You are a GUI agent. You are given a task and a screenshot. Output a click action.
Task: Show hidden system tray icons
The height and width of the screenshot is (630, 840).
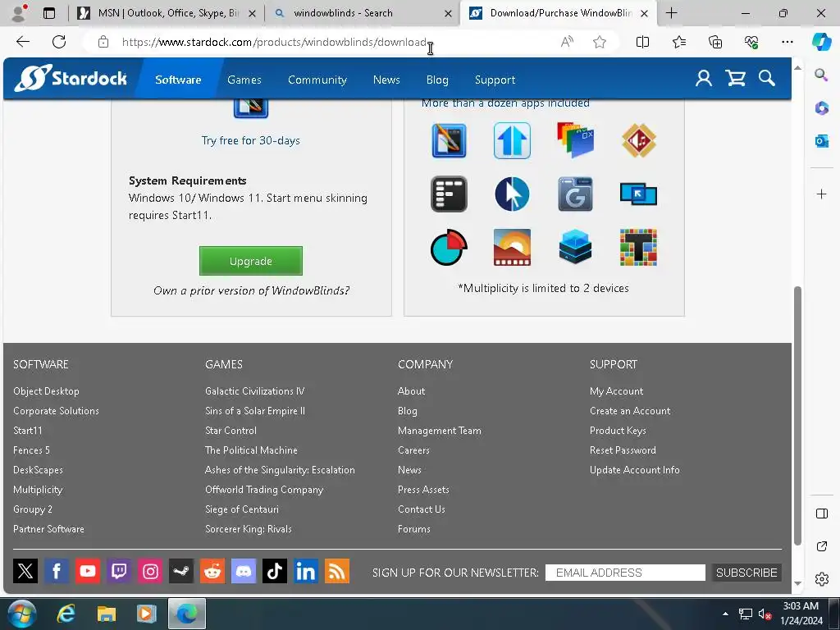[725, 614]
